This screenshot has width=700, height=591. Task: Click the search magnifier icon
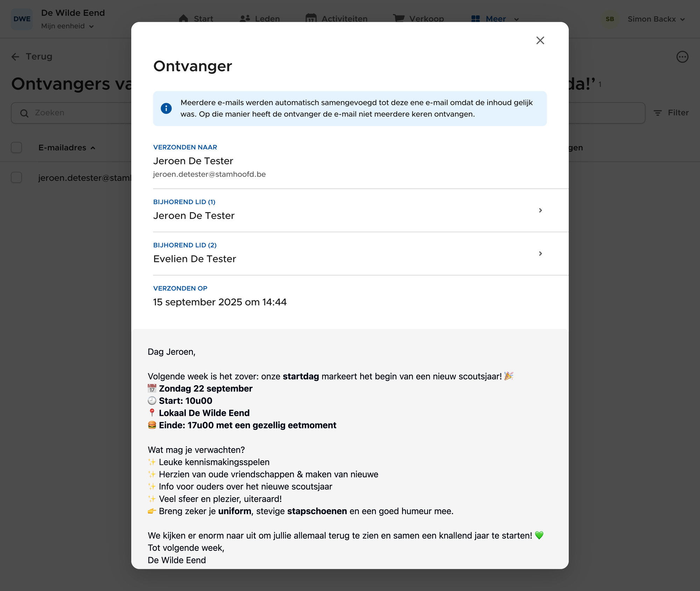[x=24, y=113]
